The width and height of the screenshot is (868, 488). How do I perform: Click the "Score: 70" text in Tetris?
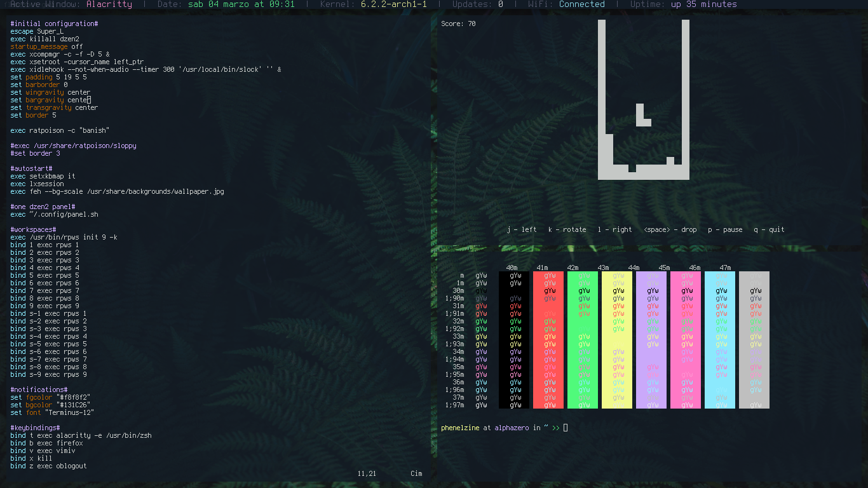458,24
